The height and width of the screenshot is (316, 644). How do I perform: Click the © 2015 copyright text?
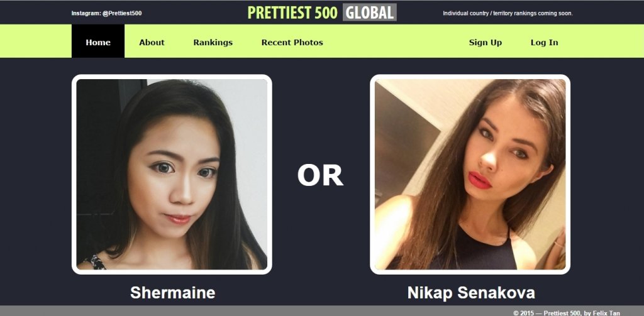point(524,313)
